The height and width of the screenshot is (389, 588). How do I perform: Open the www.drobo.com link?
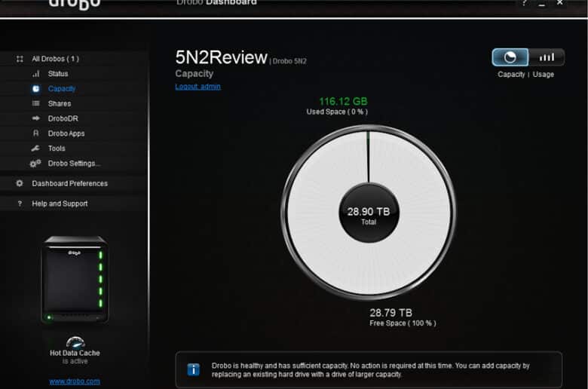tap(75, 381)
